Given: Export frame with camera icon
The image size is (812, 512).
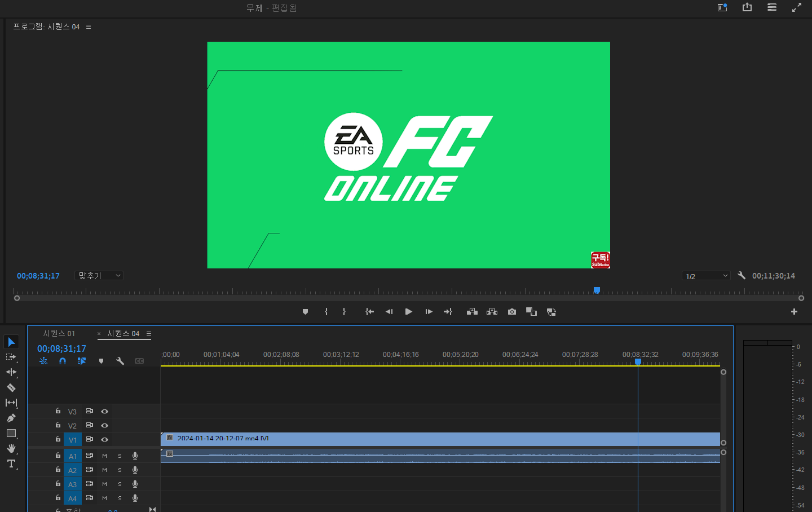Looking at the screenshot, I should click(512, 312).
